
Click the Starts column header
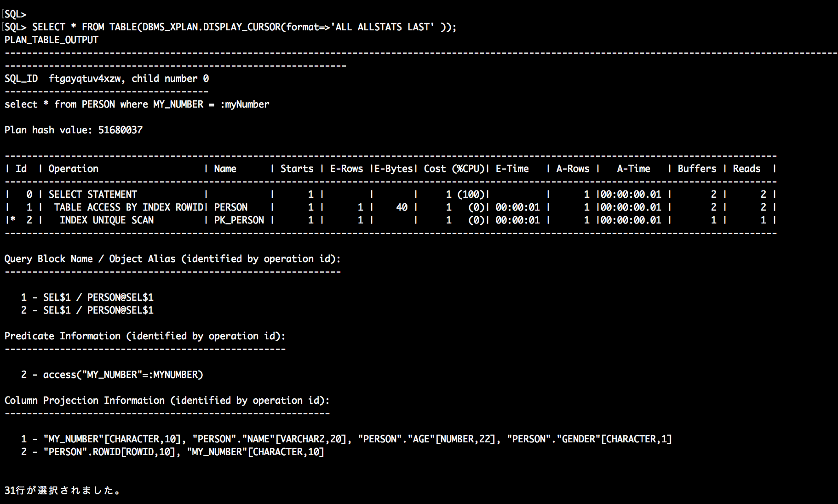point(297,169)
